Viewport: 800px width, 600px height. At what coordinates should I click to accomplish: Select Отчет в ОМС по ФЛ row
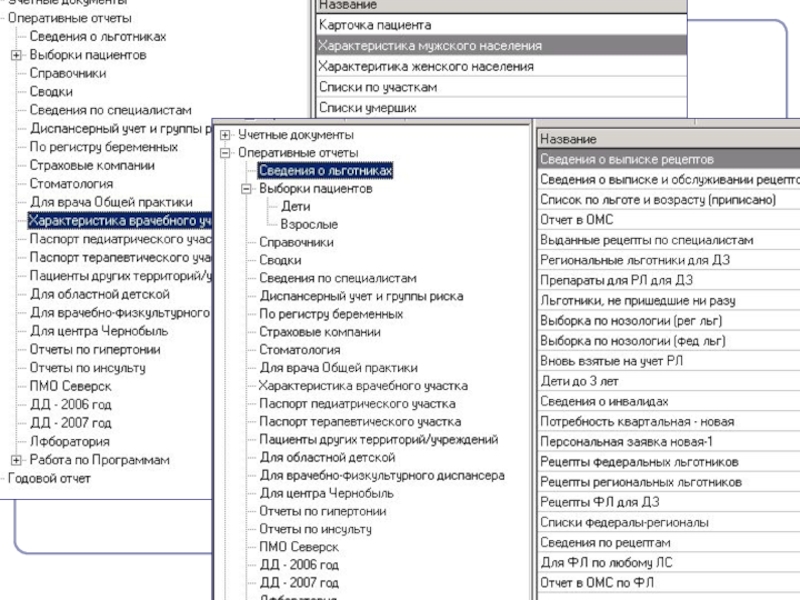point(668,583)
